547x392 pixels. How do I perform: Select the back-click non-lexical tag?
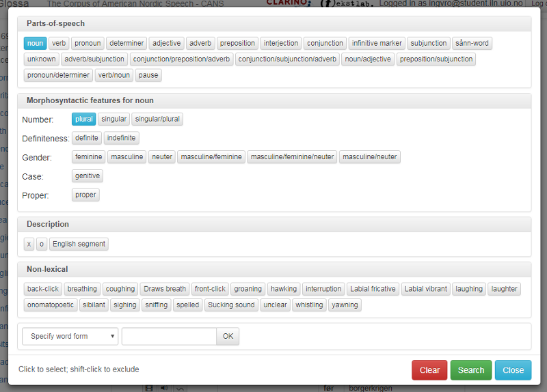click(x=43, y=289)
